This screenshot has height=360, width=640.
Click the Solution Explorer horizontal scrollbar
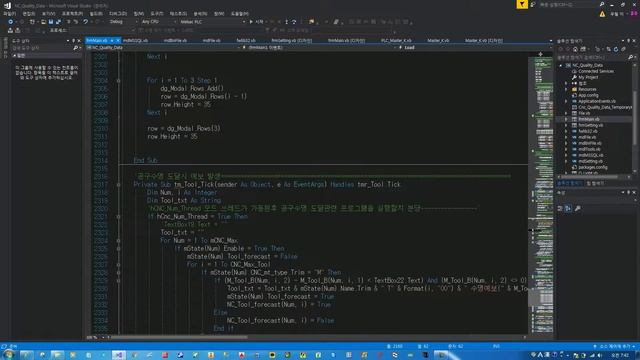point(590,177)
